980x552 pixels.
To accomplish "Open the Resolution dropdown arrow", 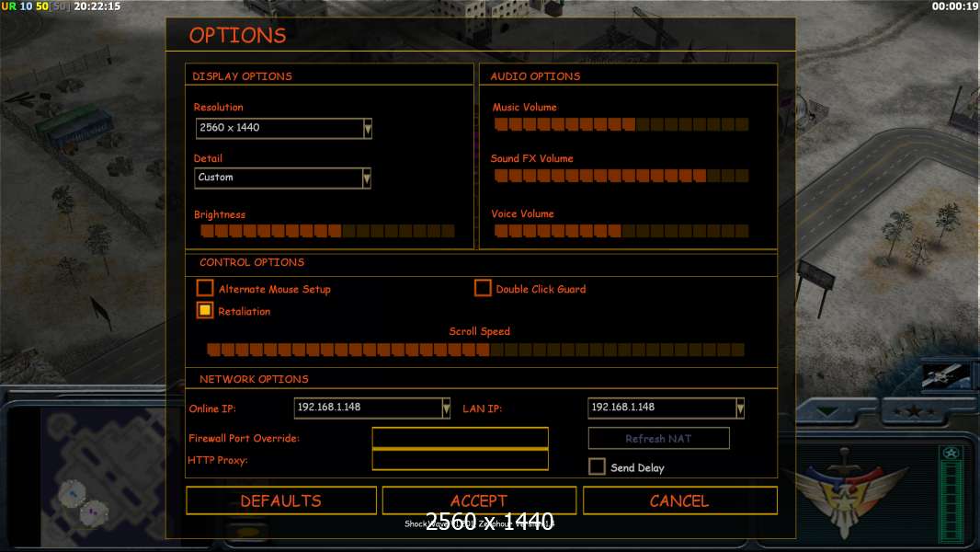I will (x=368, y=129).
